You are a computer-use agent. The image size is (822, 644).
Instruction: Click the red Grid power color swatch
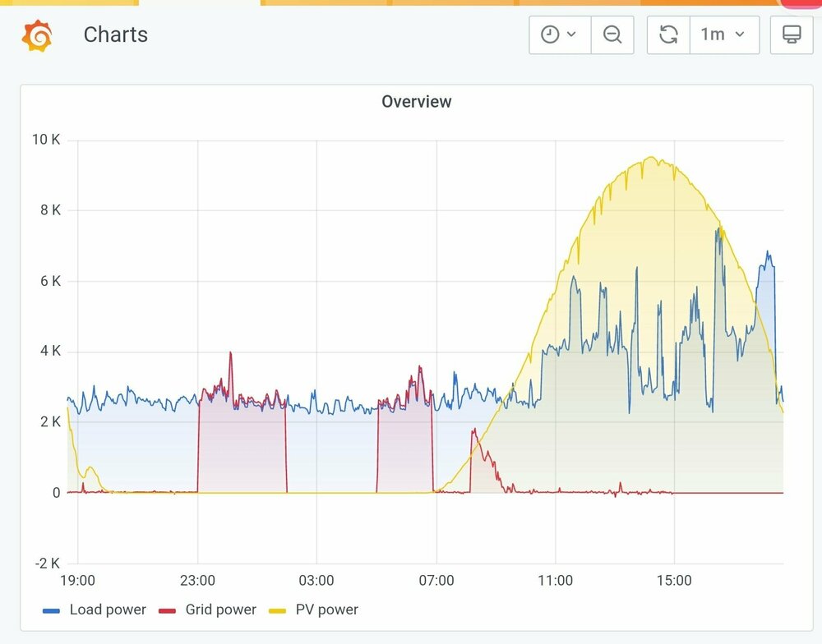pyautogui.click(x=167, y=610)
